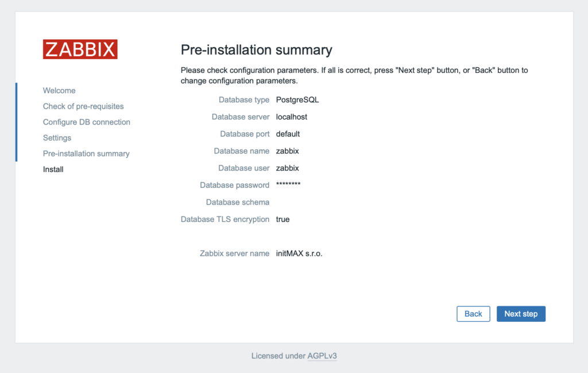Open the Settings step in the sidebar
The image size is (588, 373).
pos(56,138)
